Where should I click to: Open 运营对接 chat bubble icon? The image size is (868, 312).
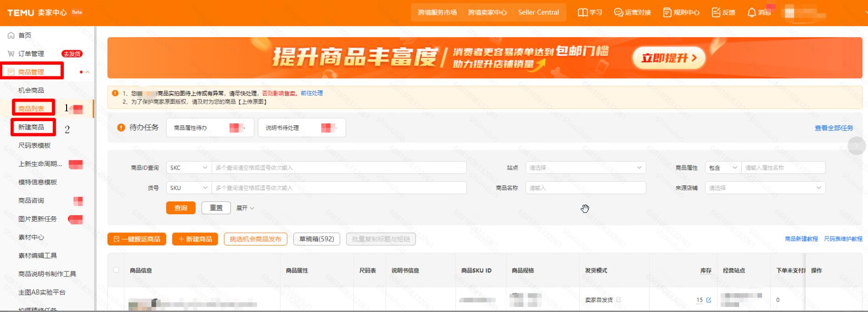(618, 13)
